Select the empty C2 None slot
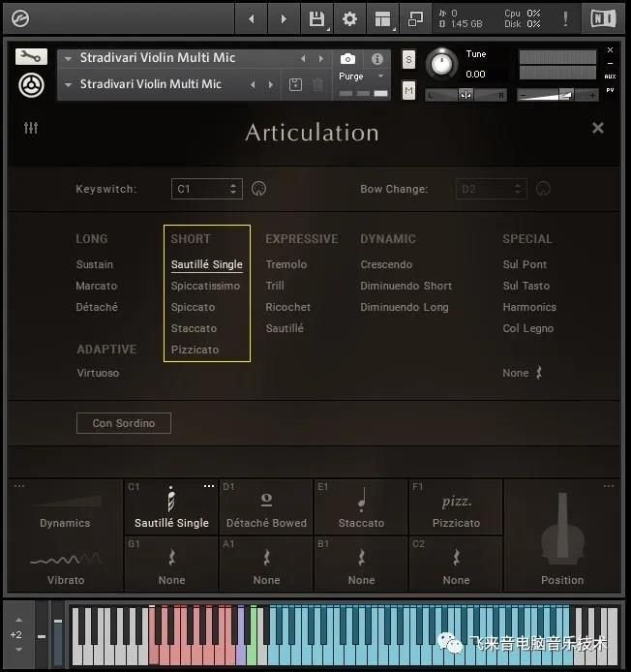Screen dimensions: 631x672 [456, 564]
